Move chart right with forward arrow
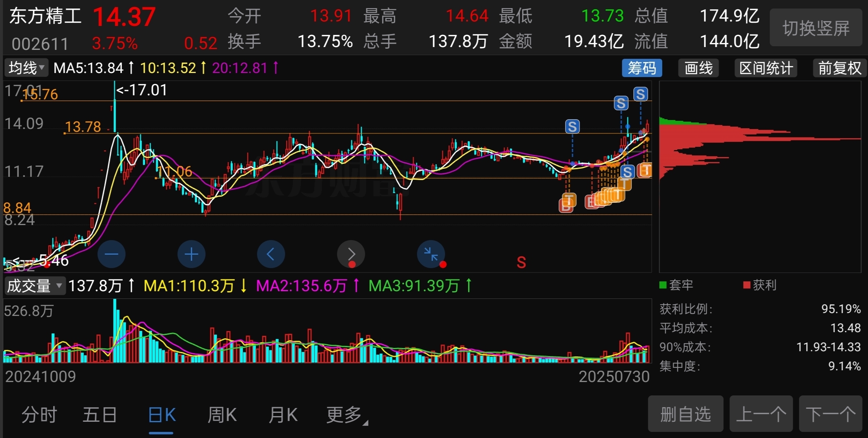 click(x=351, y=254)
